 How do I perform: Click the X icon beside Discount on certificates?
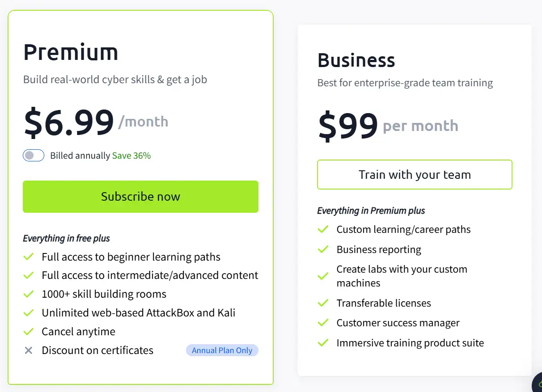(x=29, y=350)
